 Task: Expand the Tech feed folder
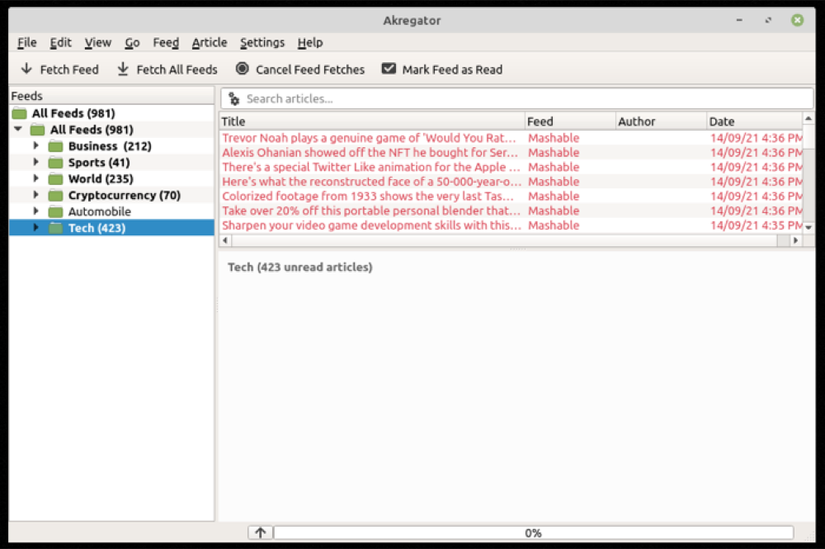point(36,227)
